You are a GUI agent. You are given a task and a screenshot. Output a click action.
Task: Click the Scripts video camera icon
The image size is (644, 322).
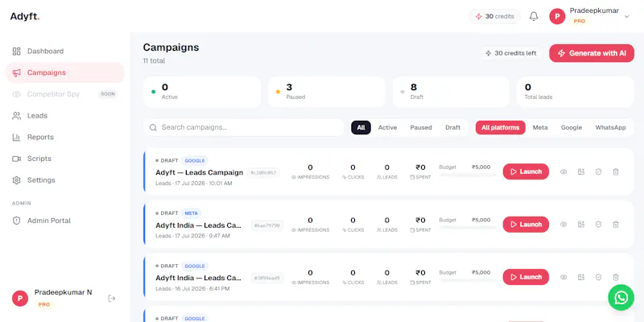pos(16,159)
